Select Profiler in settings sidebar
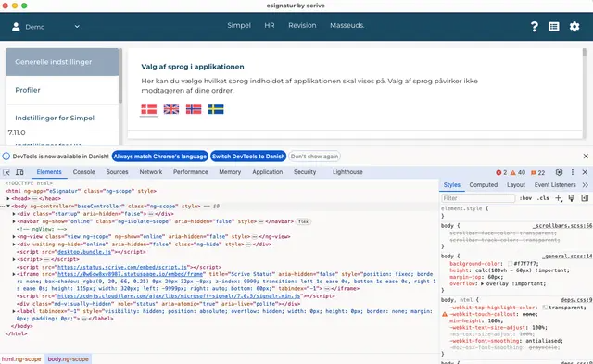The width and height of the screenshot is (593, 364). 62,90
